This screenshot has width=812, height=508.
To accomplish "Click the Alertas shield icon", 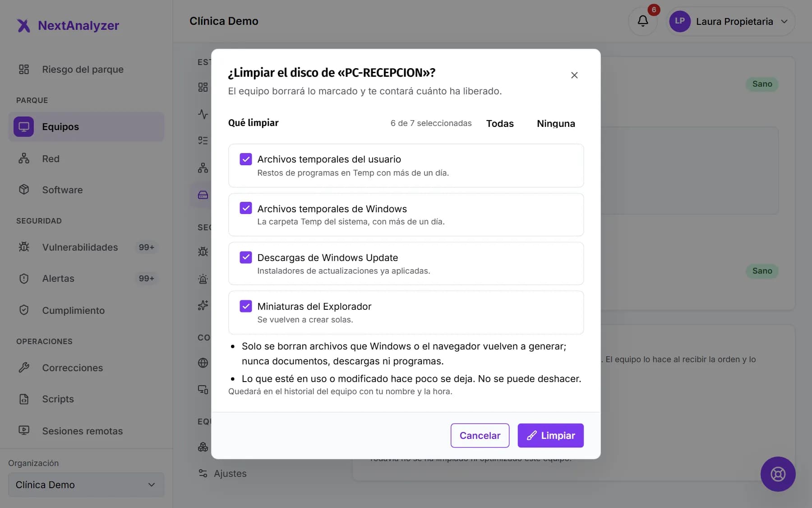I will [x=24, y=278].
